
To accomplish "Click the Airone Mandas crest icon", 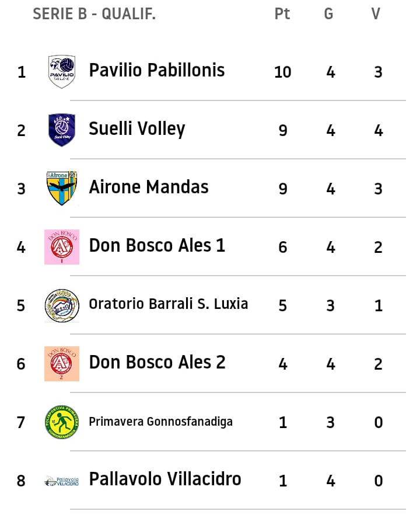I will (x=62, y=188).
